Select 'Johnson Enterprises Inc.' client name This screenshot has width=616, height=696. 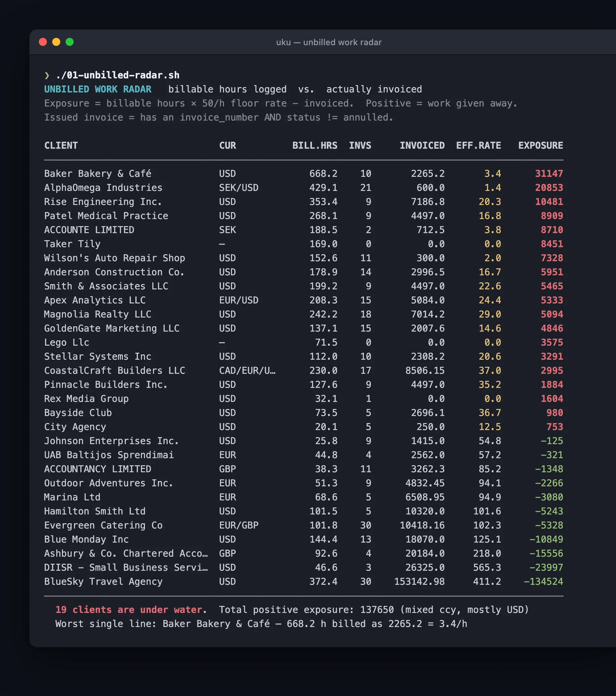111,441
